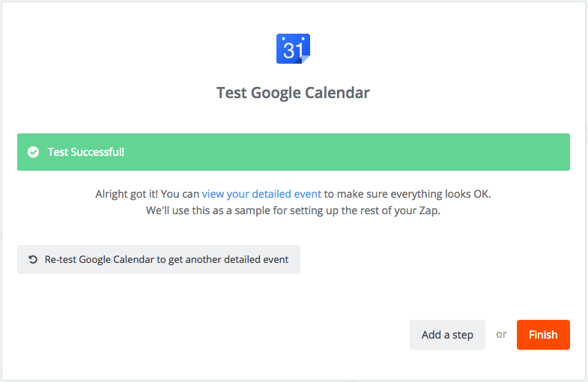
Task: Click the white checkmark success icon
Action: (x=33, y=152)
